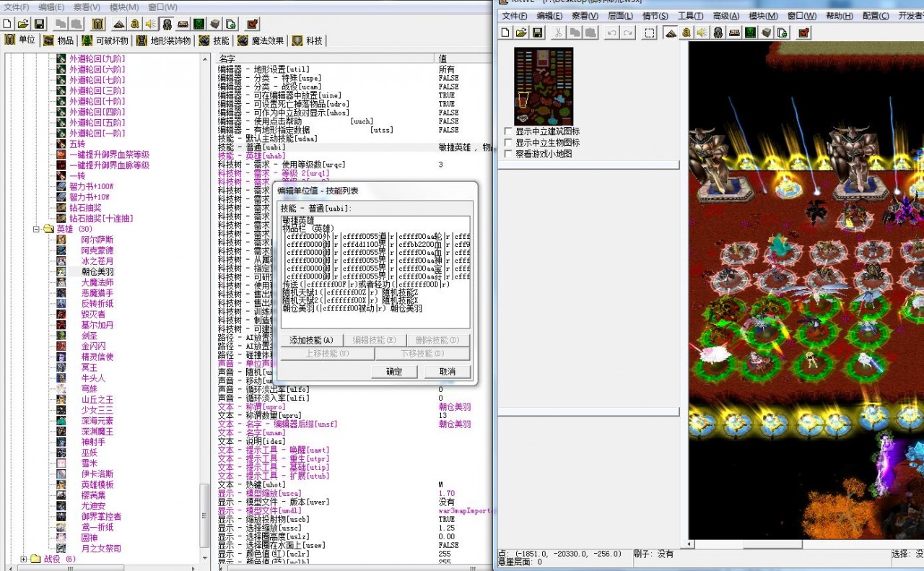The width and height of the screenshot is (924, 571).
Task: Click 取消 button in skill list dialog
Action: (x=448, y=372)
